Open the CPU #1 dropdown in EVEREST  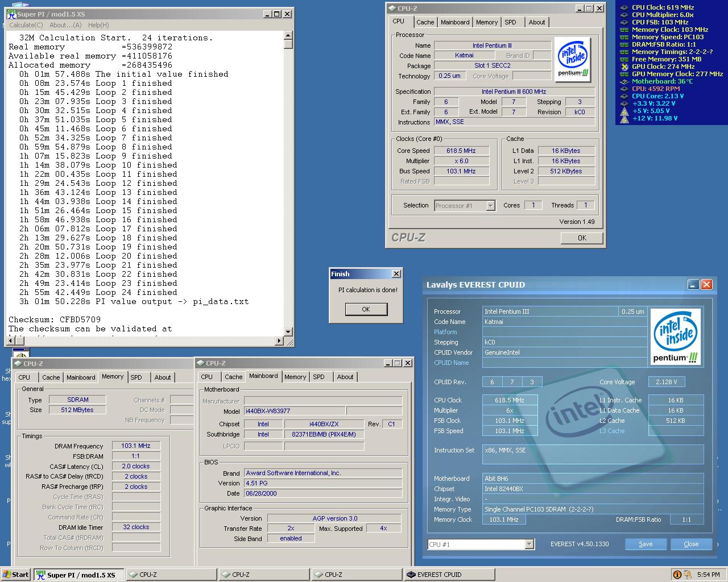click(529, 544)
